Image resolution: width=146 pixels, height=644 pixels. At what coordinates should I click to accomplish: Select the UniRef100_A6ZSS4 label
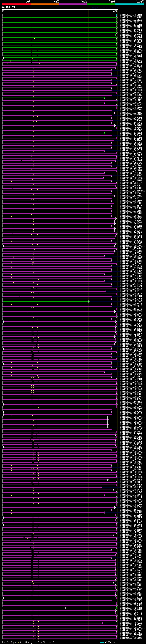tap(131, 82)
